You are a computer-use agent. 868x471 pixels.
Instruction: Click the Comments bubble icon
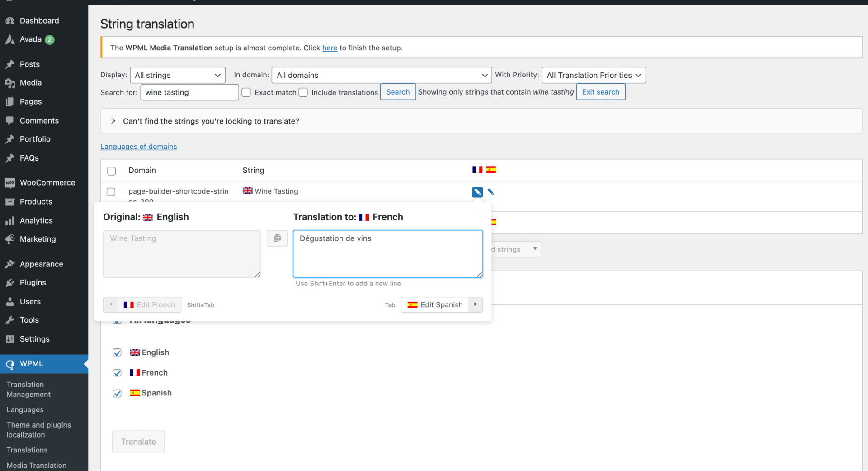tap(10, 121)
